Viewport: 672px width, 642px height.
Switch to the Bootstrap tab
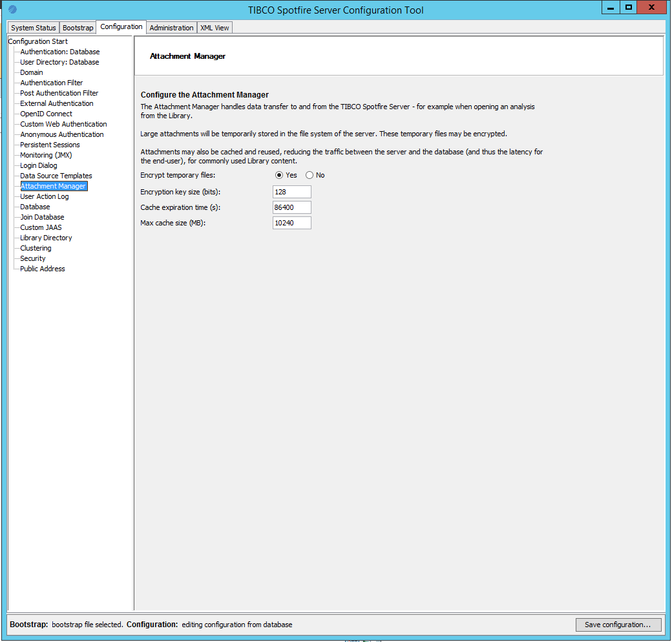(x=78, y=28)
